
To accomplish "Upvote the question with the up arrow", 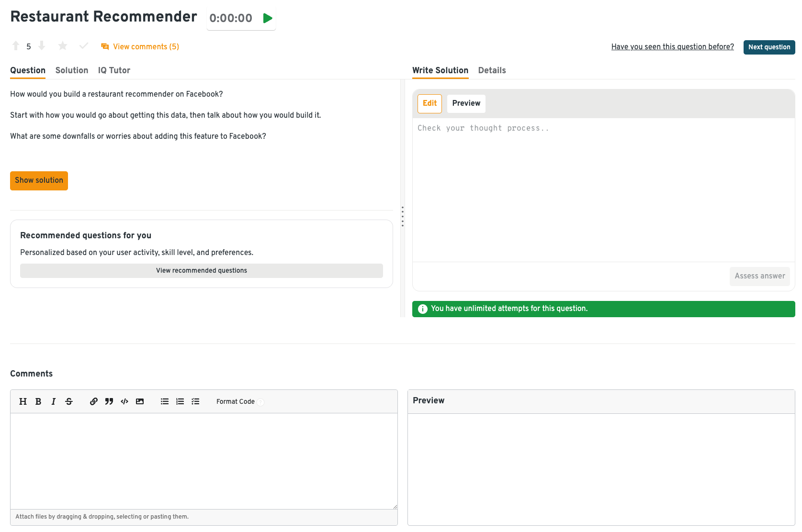I will pos(16,46).
